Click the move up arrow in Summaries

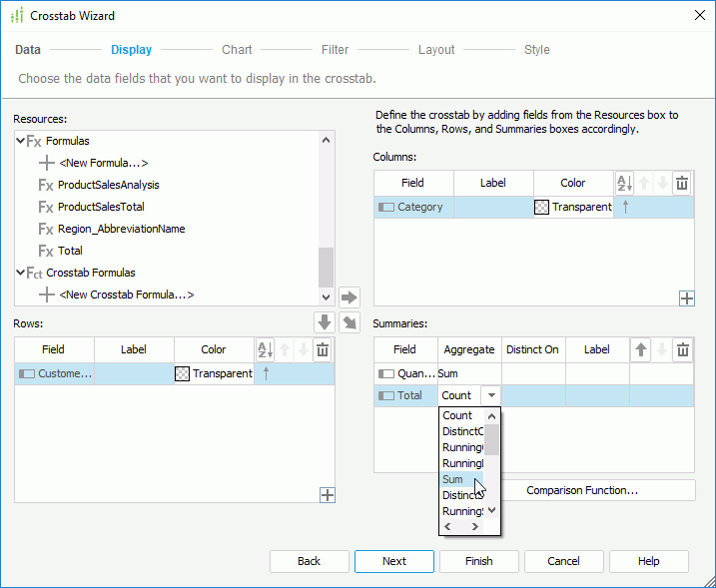click(x=641, y=349)
